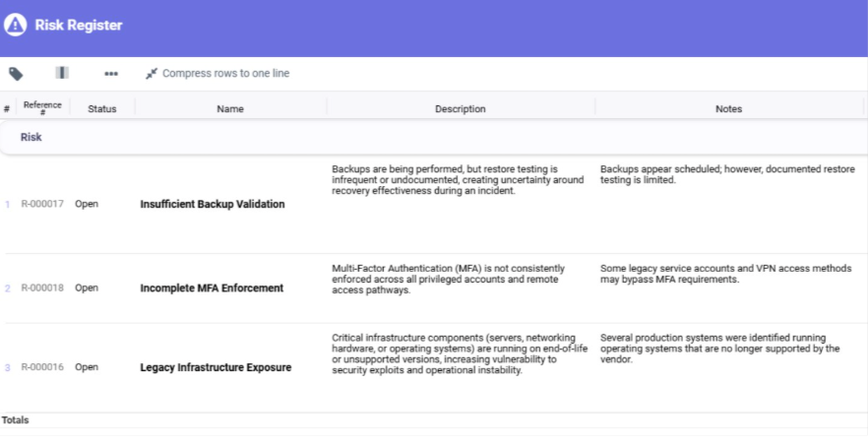This screenshot has height=447, width=868.
Task: Click the Status column header
Action: click(x=102, y=109)
